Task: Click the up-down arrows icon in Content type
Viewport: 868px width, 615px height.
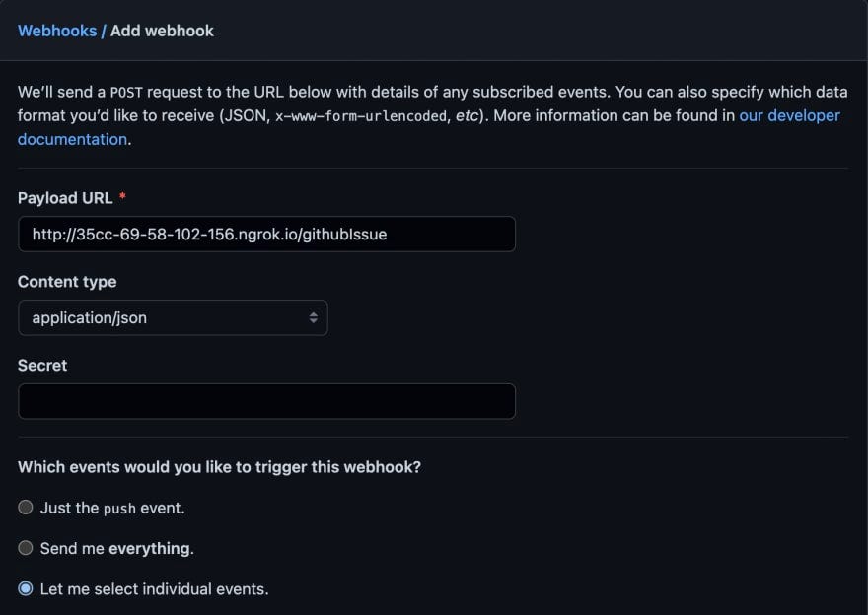Action: coord(314,318)
